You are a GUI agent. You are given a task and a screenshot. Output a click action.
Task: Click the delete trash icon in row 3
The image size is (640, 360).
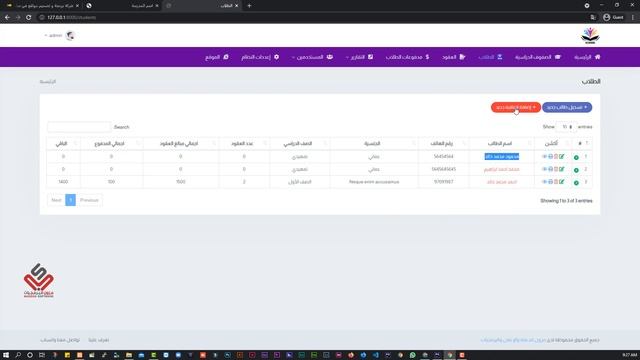pyautogui.click(x=556, y=182)
